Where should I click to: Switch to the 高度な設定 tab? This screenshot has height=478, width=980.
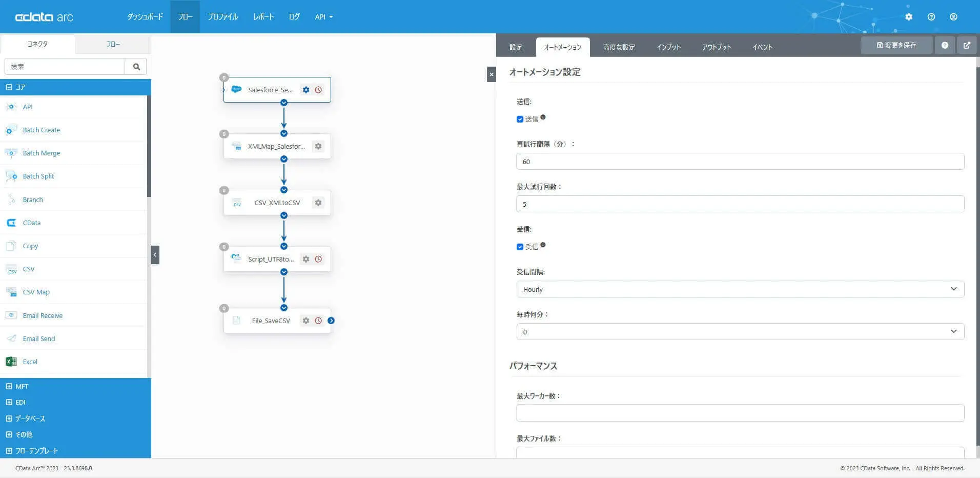coord(619,47)
